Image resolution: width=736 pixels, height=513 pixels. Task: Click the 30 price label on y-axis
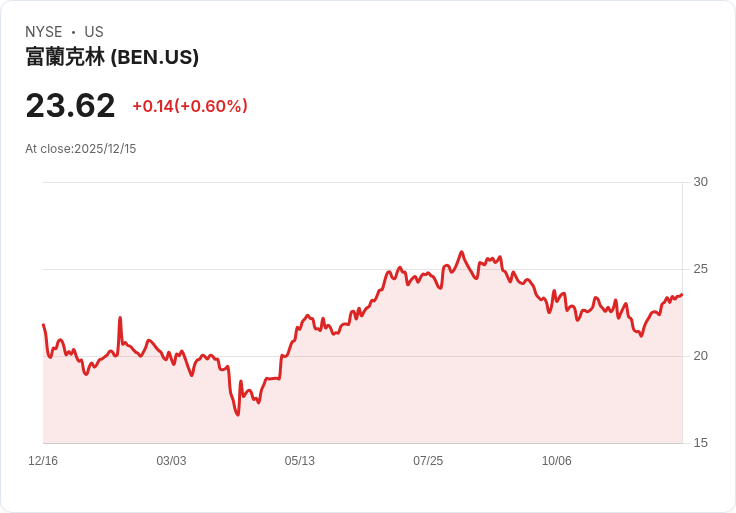pyautogui.click(x=700, y=182)
